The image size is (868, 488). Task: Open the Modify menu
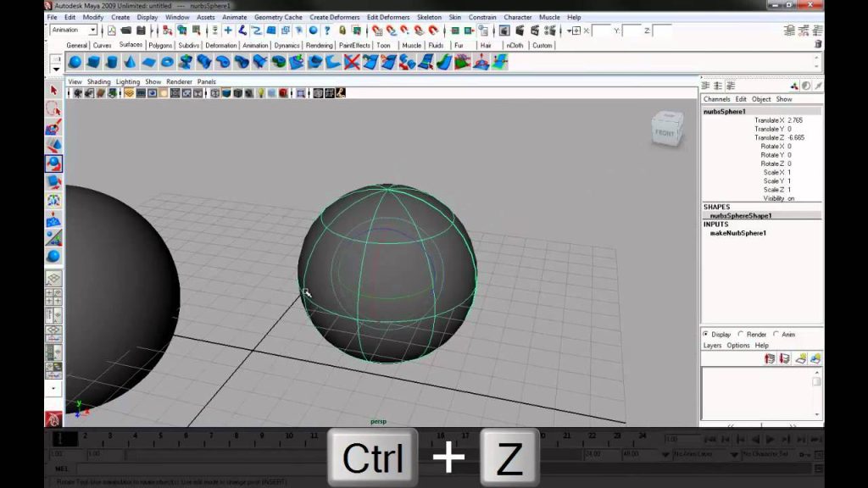[x=93, y=17]
